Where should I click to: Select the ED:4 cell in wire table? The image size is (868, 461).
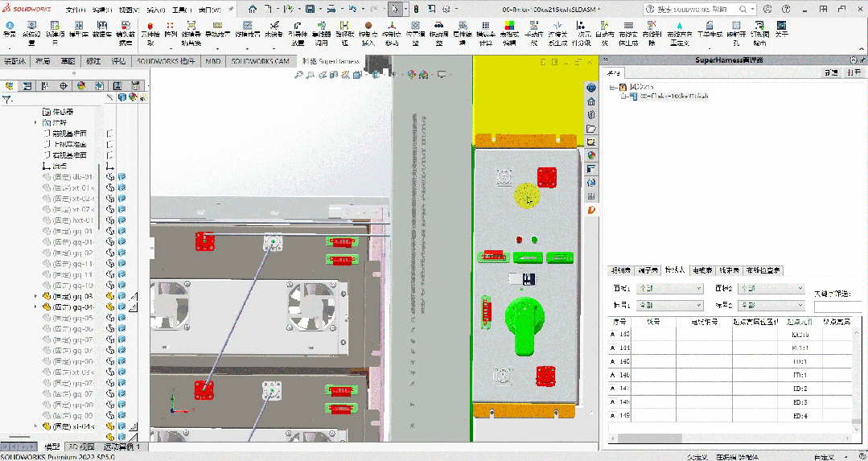click(x=800, y=416)
